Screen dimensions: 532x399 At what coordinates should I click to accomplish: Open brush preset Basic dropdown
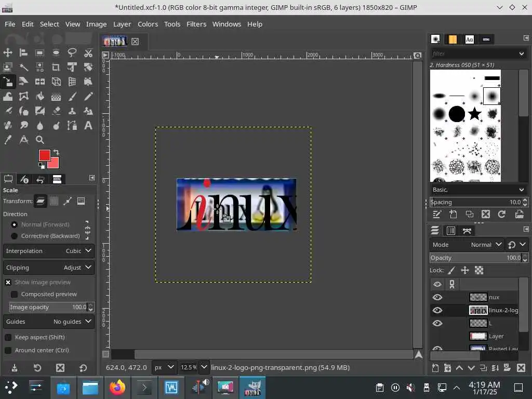(x=478, y=190)
